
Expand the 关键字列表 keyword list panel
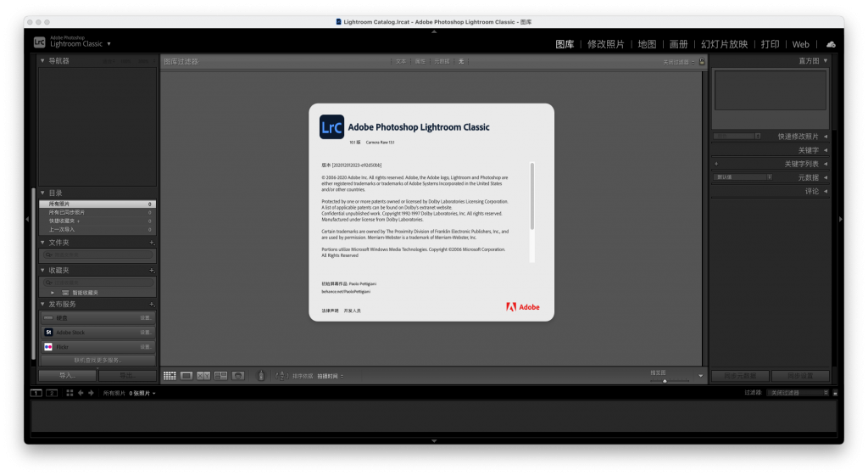click(826, 164)
